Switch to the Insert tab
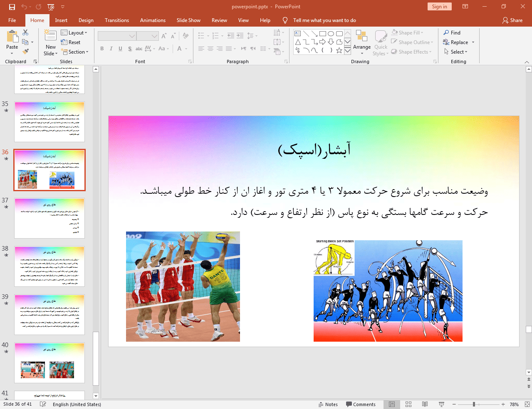This screenshot has height=409, width=532. pos(61,20)
